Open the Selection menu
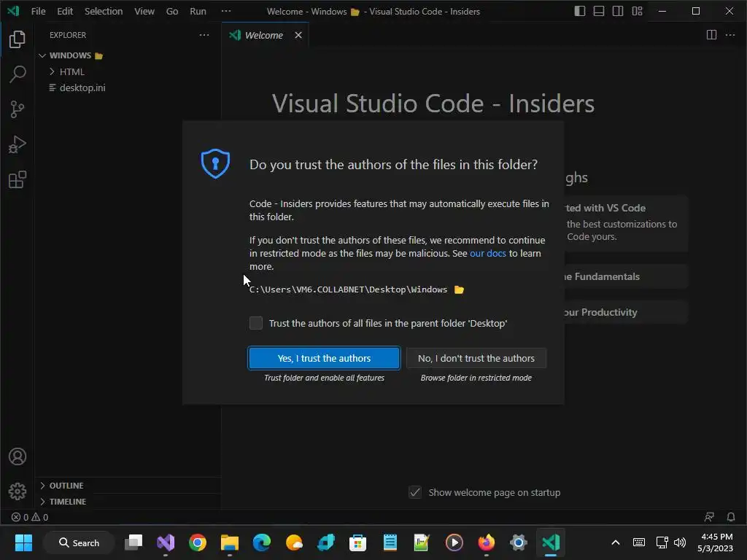Image resolution: width=747 pixels, height=560 pixels. point(104,11)
